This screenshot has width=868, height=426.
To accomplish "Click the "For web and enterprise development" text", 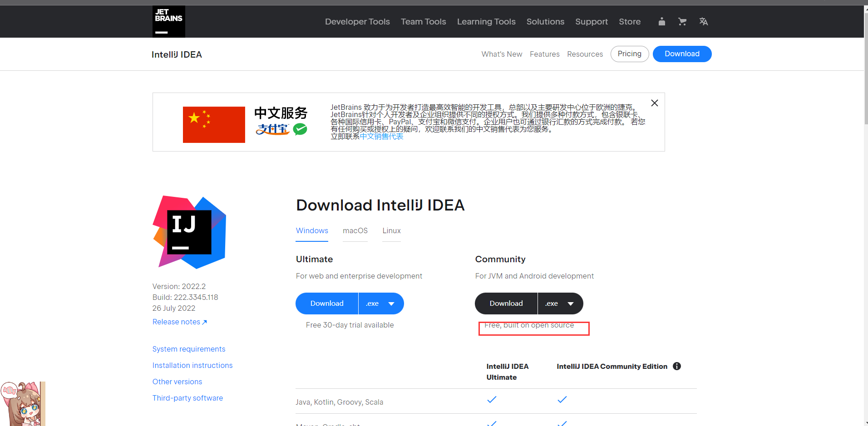I will (x=359, y=276).
